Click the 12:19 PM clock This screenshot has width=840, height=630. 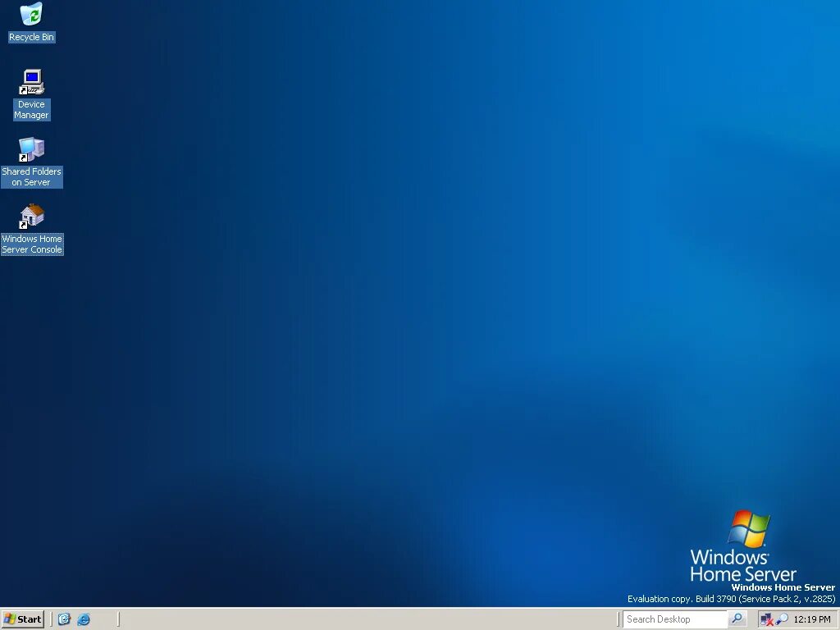pyautogui.click(x=811, y=619)
